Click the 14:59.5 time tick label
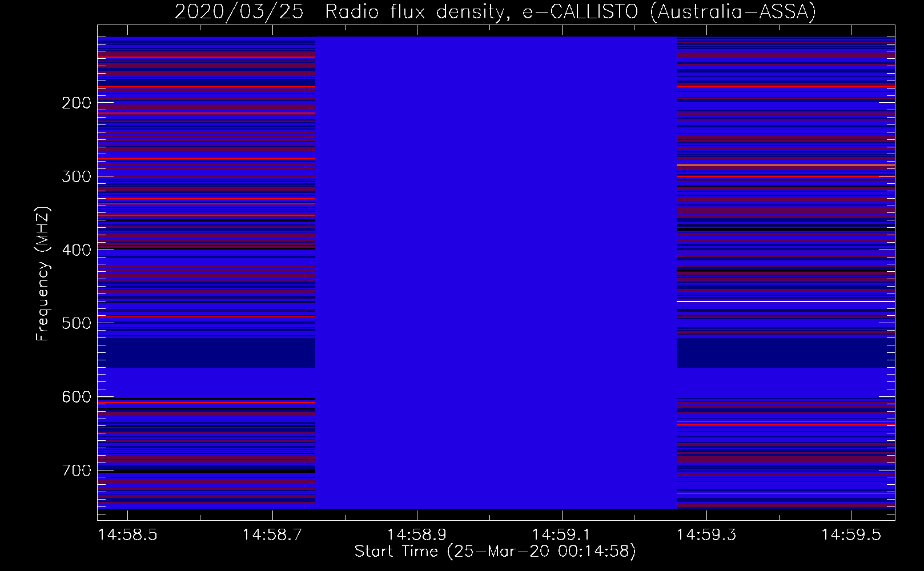The image size is (924, 571). pos(851,534)
